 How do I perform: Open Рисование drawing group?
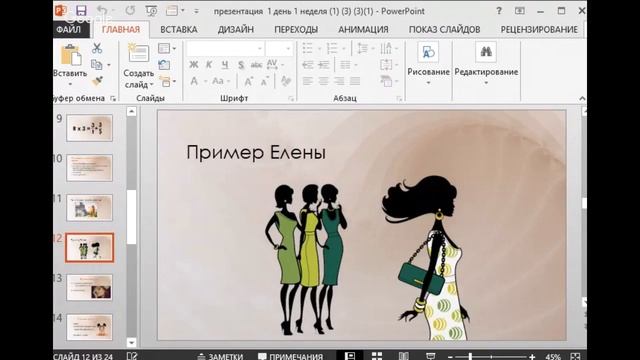[428, 64]
